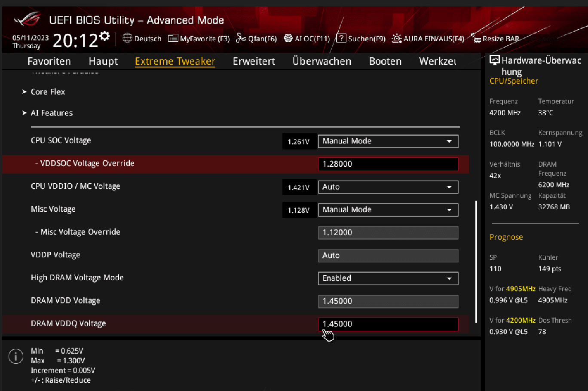Toggle Resize BAR option
This screenshot has width=588, height=391.
(x=495, y=39)
